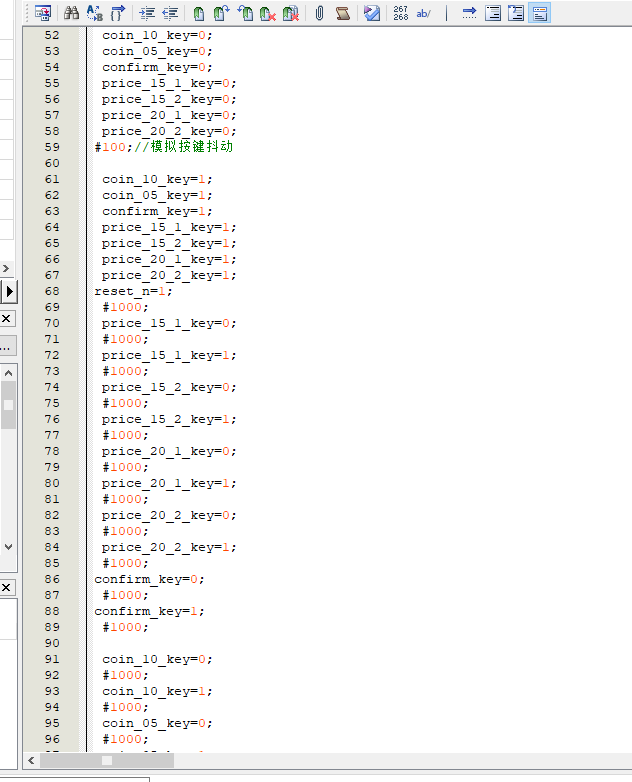Viewport: 632px width, 782px height.
Task: Click the second page layout icon
Action: click(x=516, y=13)
